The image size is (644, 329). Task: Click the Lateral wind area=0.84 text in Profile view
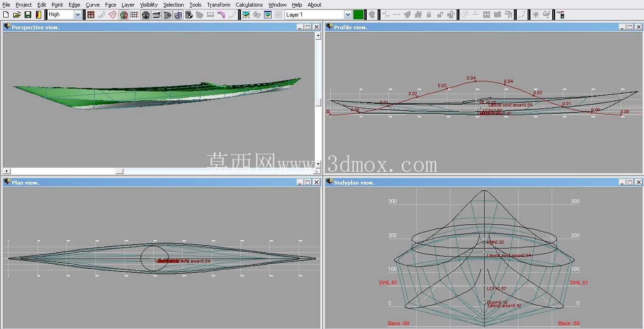(x=510, y=105)
